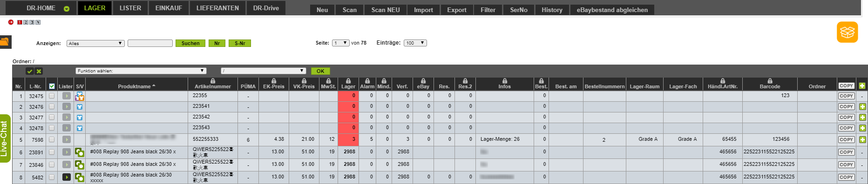Viewport: 868px width, 184px height.
Task: Expand the 'Funktion wählen' dropdown
Action: coord(141,71)
